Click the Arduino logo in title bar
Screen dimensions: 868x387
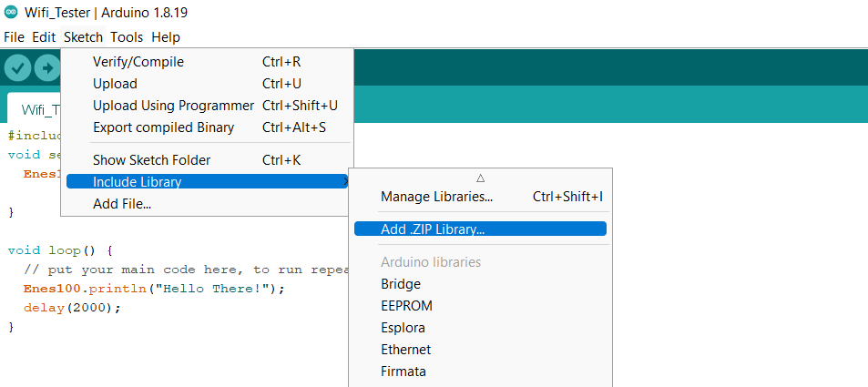[11, 12]
